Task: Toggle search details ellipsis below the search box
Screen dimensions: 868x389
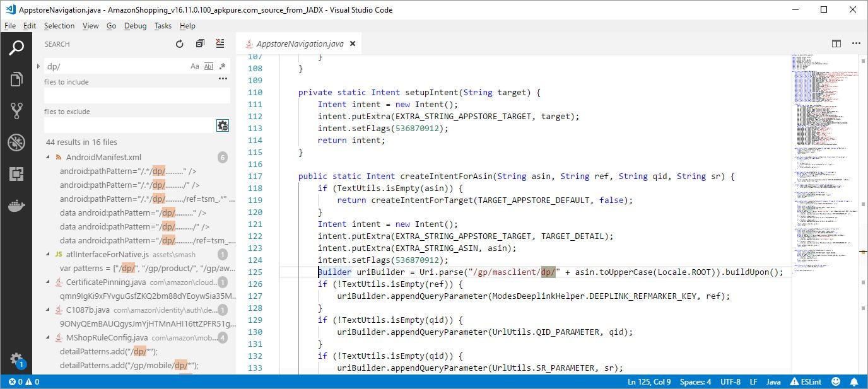Action: (223, 79)
